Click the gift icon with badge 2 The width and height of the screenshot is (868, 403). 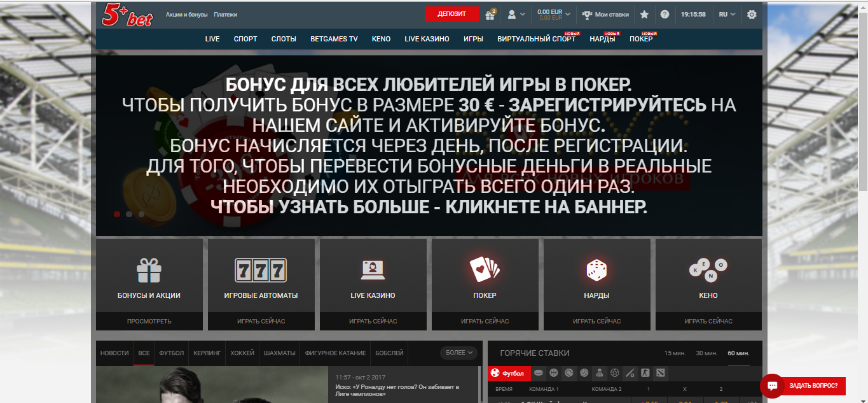pyautogui.click(x=489, y=13)
